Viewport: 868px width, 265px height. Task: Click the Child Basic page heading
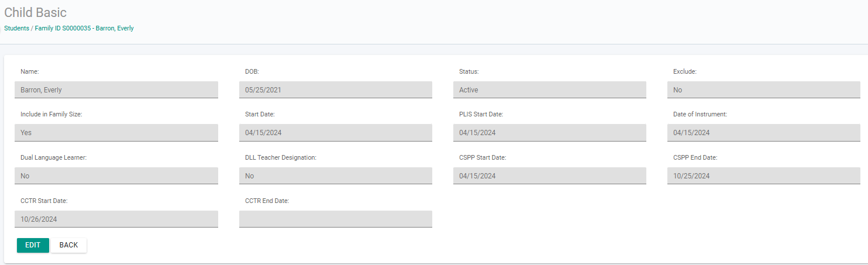(36, 12)
